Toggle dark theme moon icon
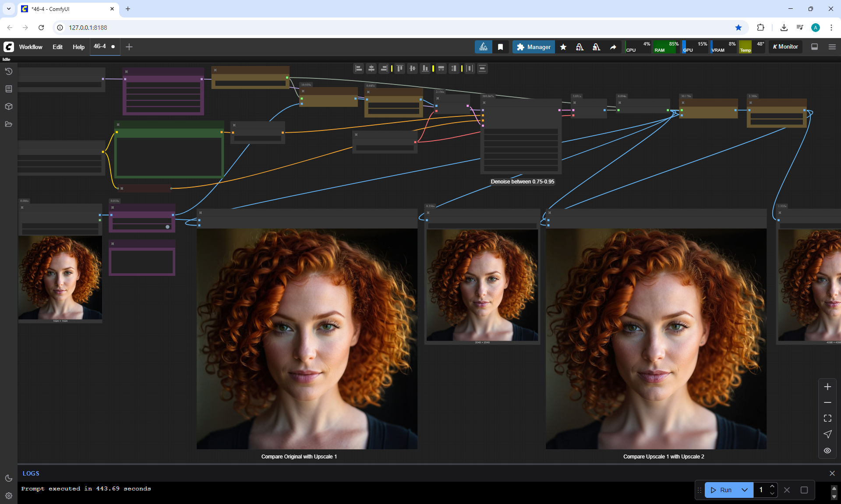 (8, 478)
